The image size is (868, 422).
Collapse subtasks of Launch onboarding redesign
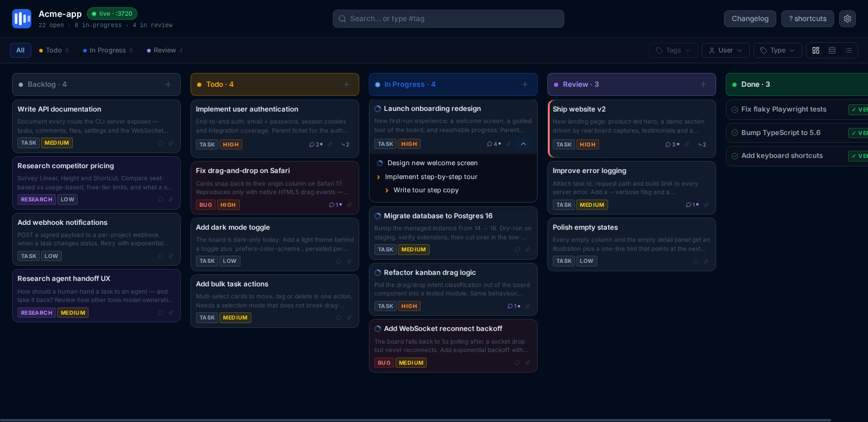(x=523, y=144)
